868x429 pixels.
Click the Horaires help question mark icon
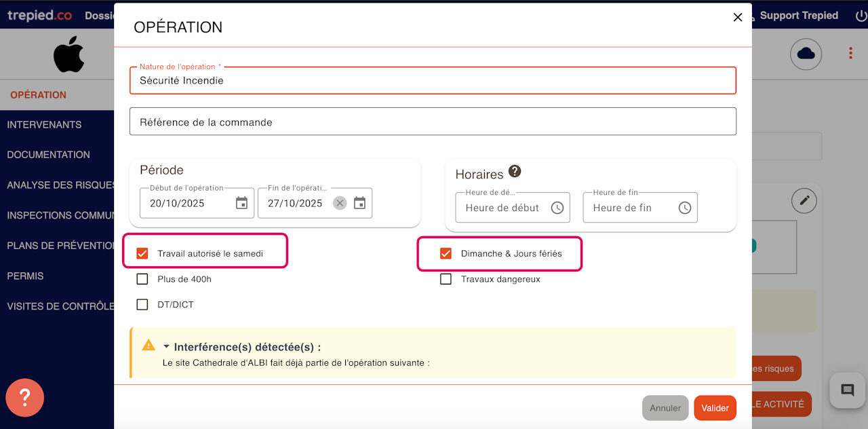(x=515, y=171)
